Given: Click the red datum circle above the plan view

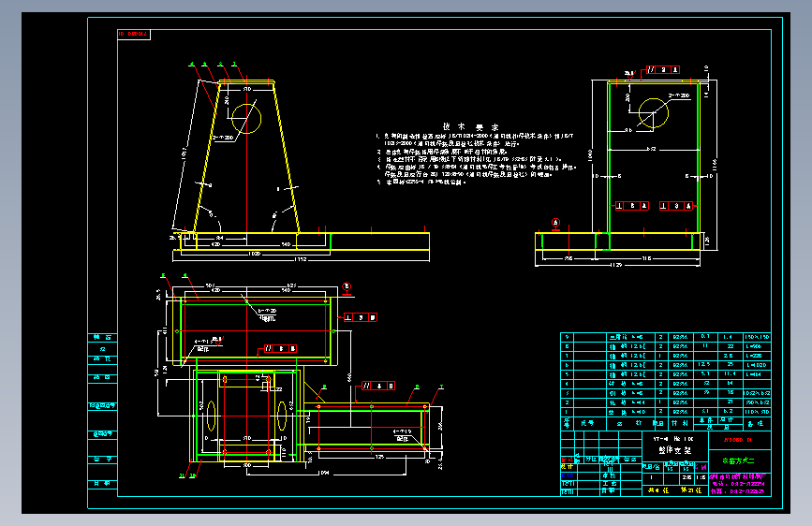Looking at the screenshot, I should (x=347, y=286).
